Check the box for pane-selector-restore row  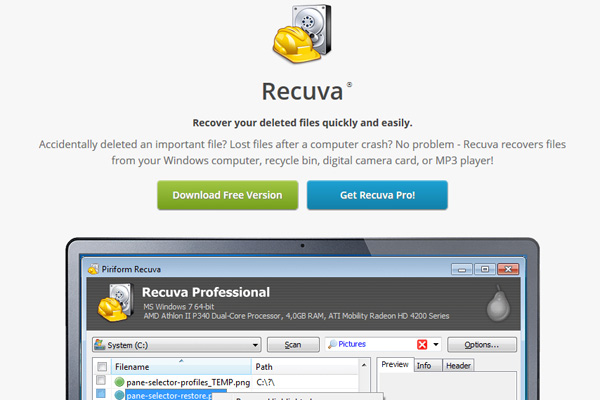(101, 393)
